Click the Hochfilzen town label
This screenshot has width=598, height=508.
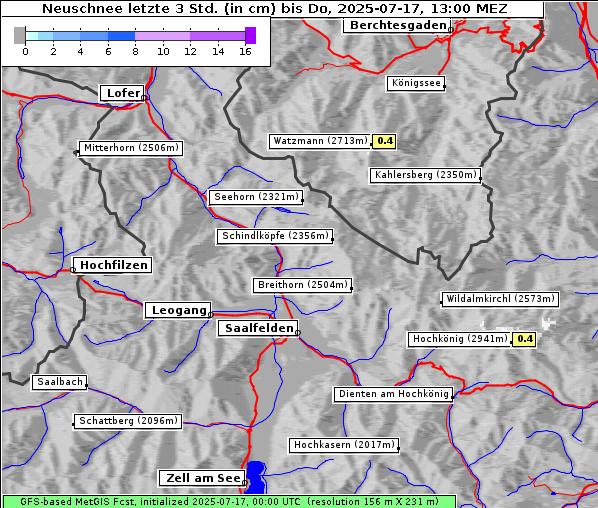pos(113,265)
